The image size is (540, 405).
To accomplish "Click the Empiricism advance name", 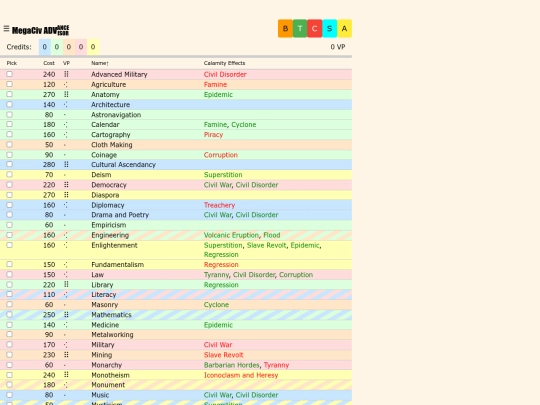I will 108,225.
